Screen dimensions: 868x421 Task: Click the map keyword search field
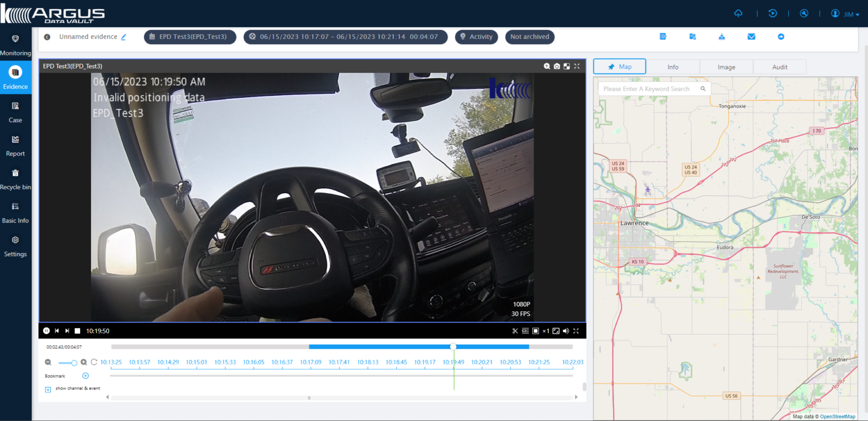point(646,89)
